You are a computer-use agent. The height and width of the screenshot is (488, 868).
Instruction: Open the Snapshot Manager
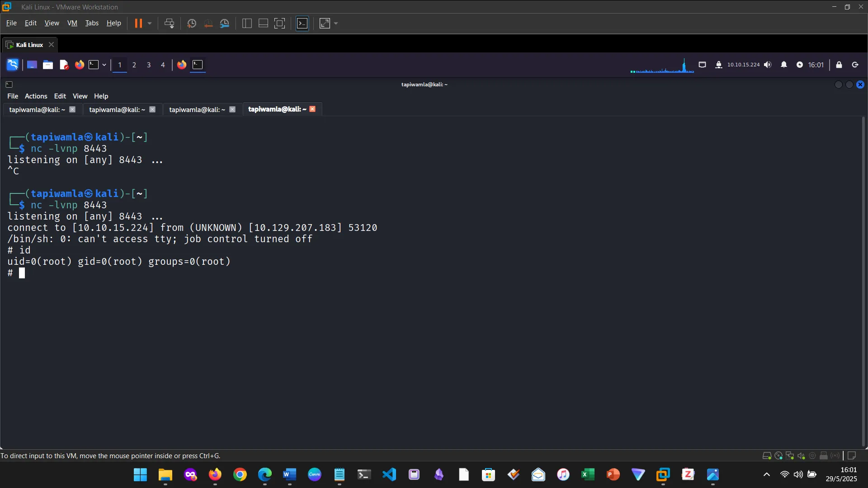coord(225,23)
